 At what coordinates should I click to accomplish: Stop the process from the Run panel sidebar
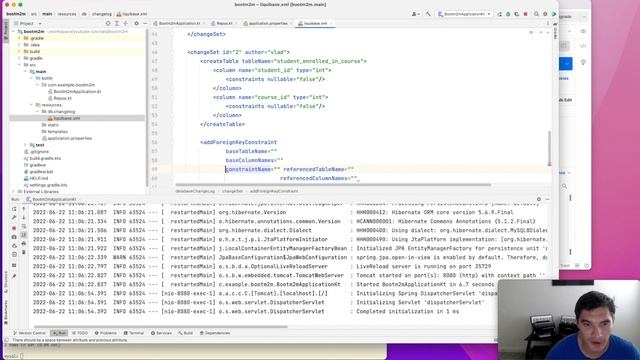pyautogui.click(x=14, y=228)
